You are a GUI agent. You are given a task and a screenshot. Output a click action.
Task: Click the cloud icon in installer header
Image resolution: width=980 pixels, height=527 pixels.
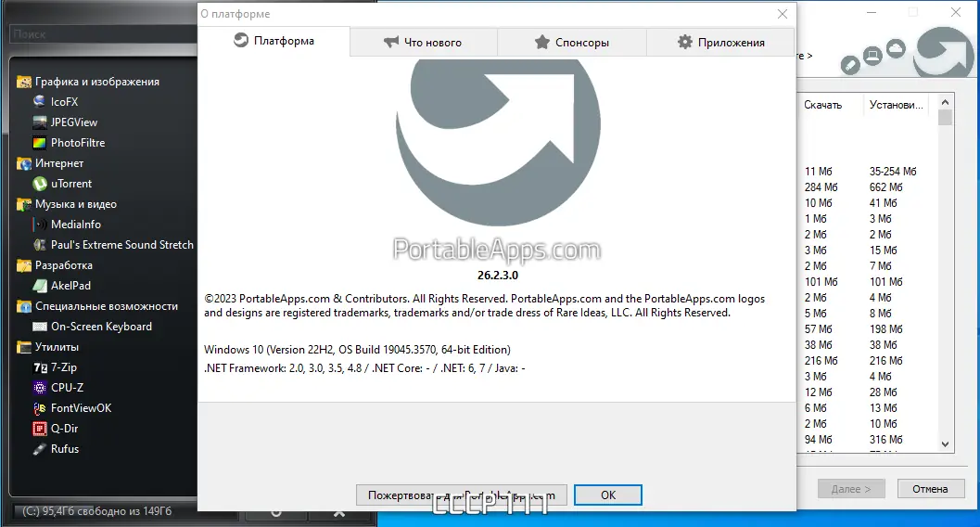point(896,49)
